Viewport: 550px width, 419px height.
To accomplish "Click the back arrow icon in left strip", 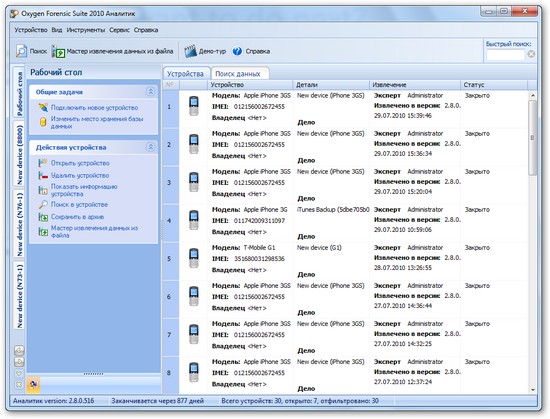I will [19, 350].
